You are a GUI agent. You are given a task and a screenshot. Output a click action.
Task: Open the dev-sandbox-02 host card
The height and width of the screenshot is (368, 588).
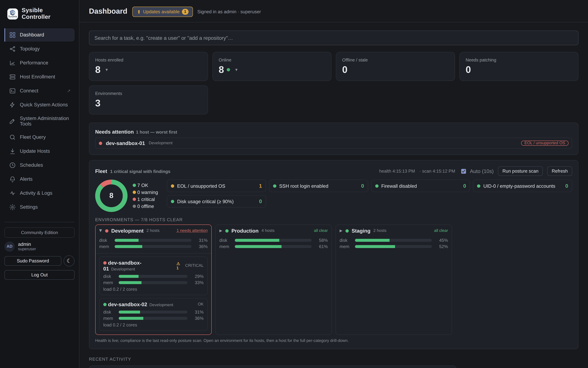click(153, 314)
